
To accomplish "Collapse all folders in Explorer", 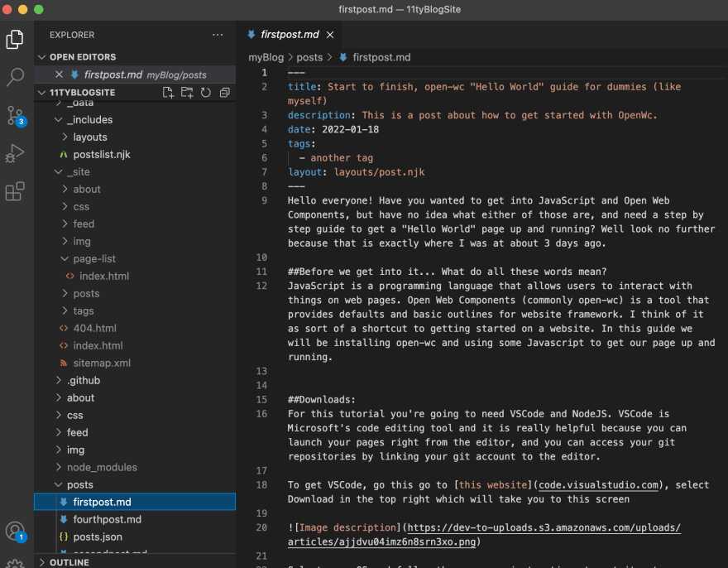I will [x=225, y=93].
